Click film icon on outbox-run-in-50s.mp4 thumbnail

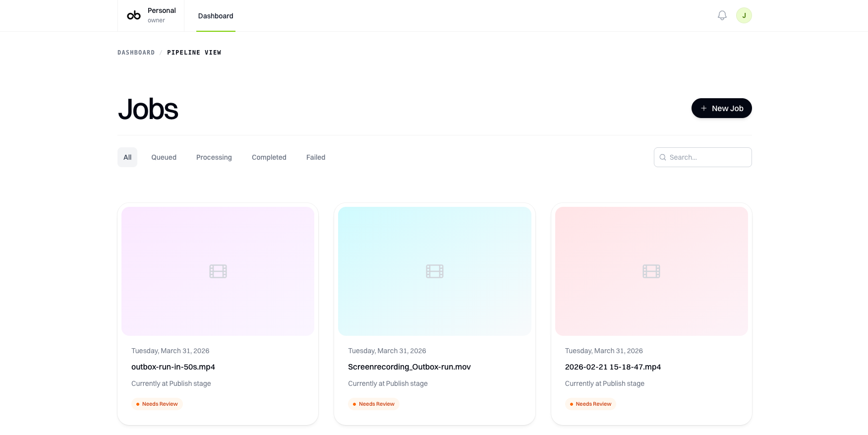[x=218, y=271]
